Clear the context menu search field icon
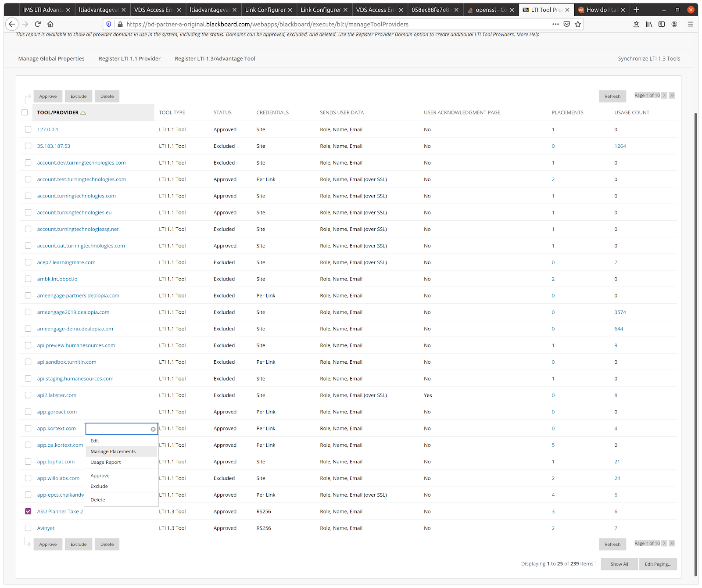Image resolution: width=702 pixels, height=588 pixels. (153, 429)
